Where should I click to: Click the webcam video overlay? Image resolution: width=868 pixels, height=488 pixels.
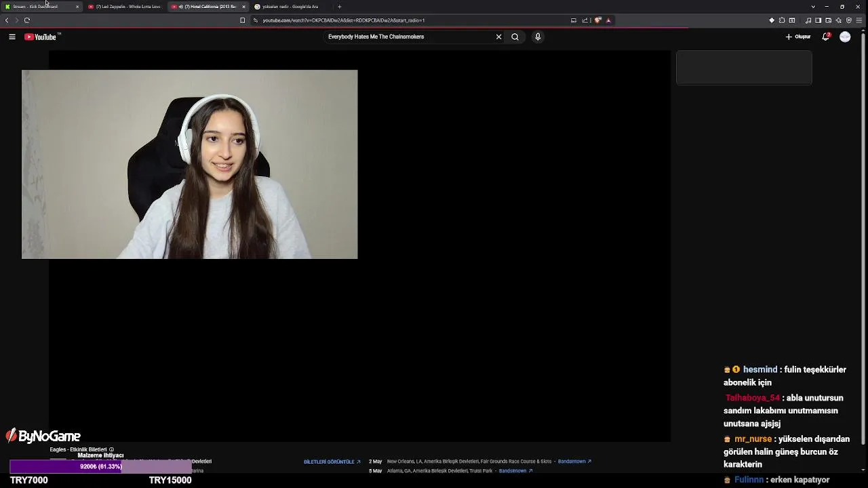[x=189, y=164]
